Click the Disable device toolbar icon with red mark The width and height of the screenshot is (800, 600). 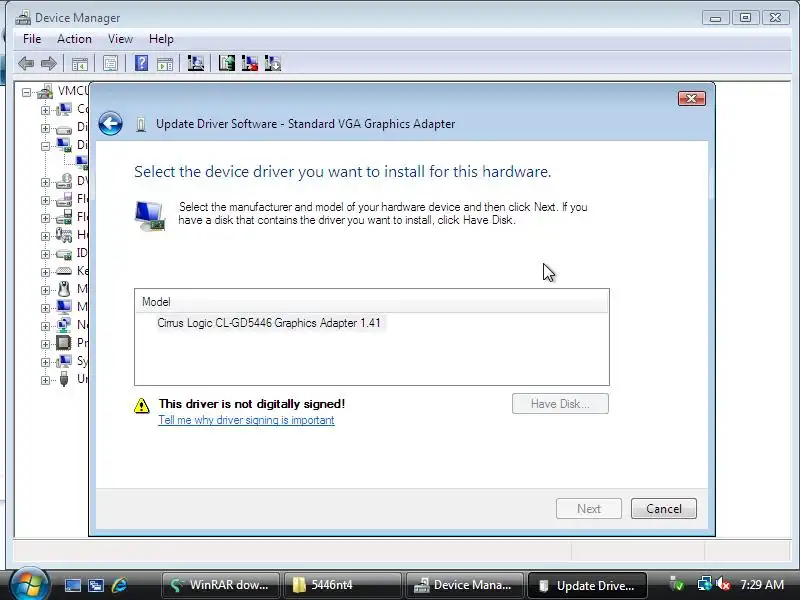249,63
